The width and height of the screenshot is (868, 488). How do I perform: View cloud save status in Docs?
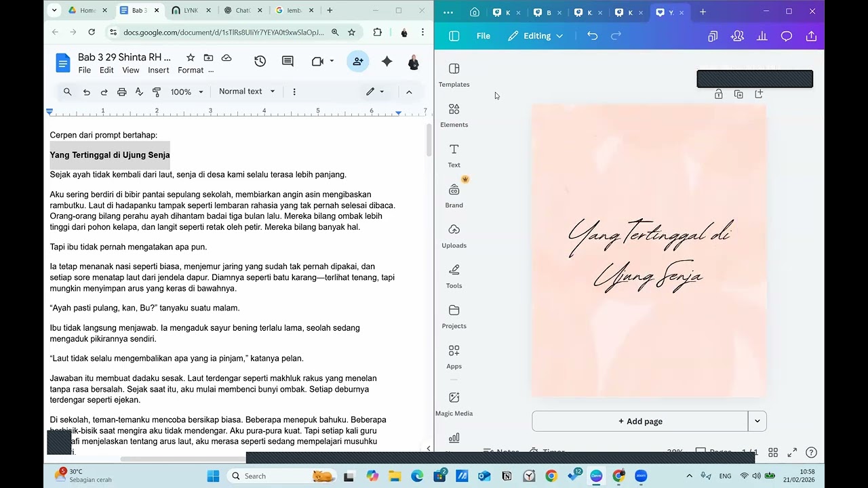pos(226,58)
